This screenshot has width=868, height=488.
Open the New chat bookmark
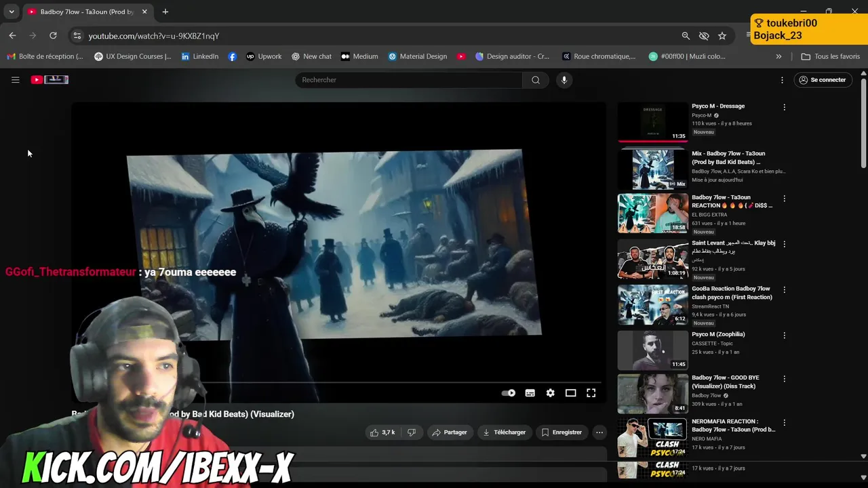tap(312, 56)
